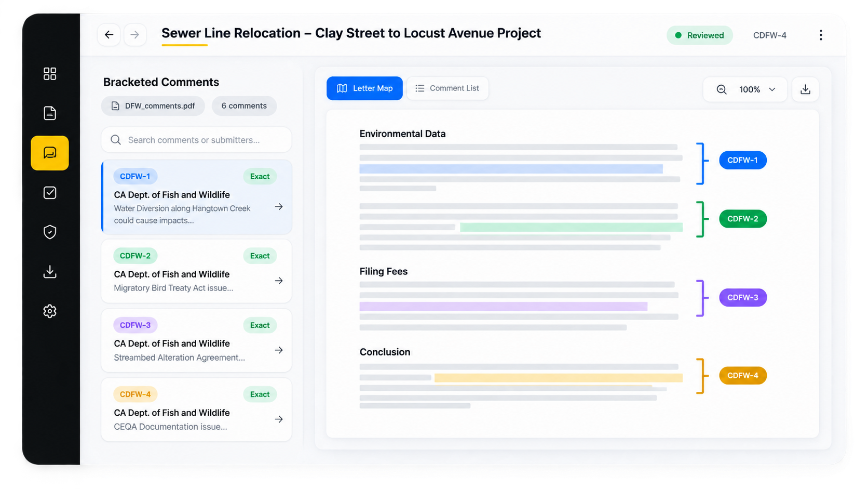Click the Exact badge on the CDFW-2 card

pos(260,256)
